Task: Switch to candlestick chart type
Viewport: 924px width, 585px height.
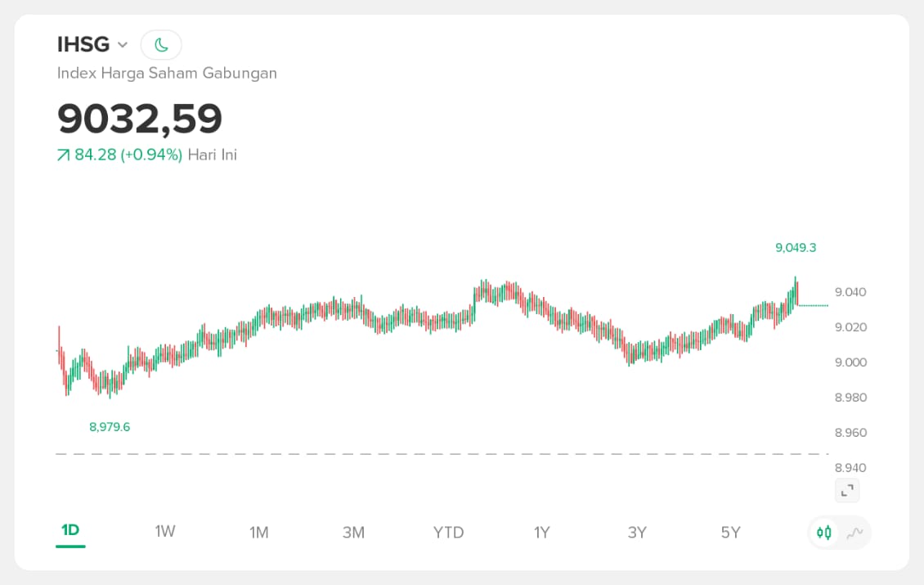Action: [x=824, y=533]
